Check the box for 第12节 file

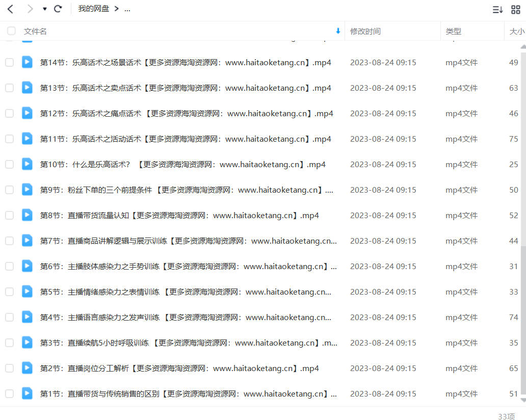coord(9,113)
